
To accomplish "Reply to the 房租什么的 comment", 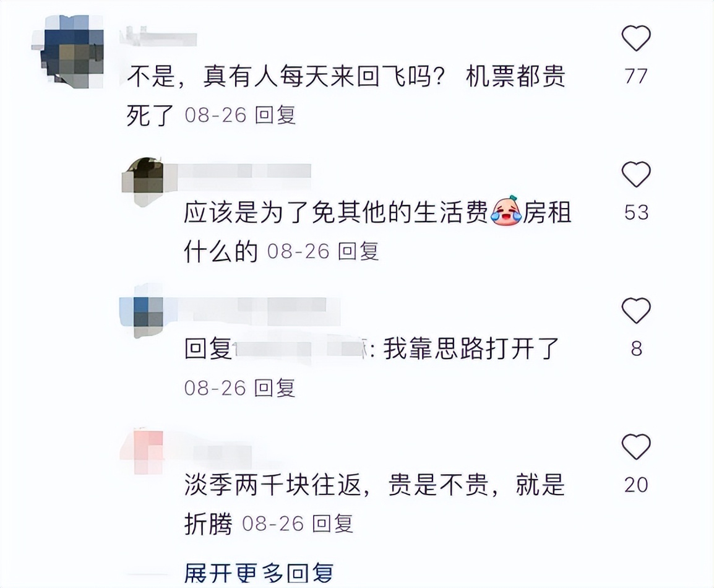I will tap(358, 251).
